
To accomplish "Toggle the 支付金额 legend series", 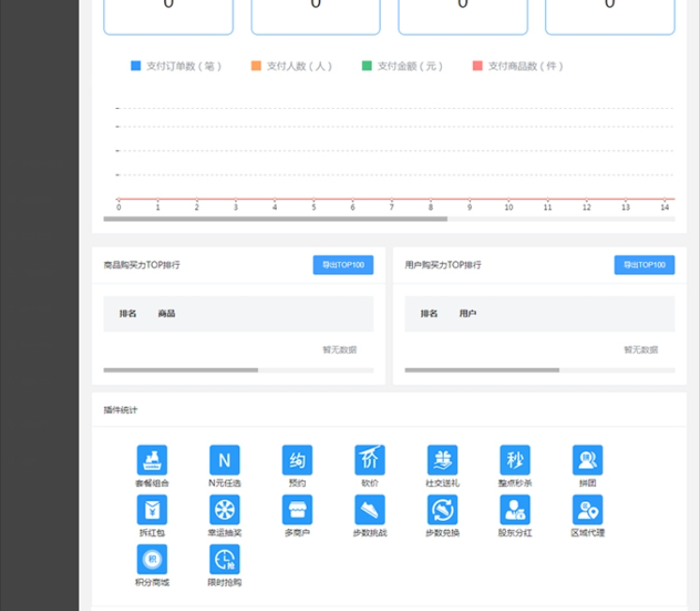I will tap(402, 67).
